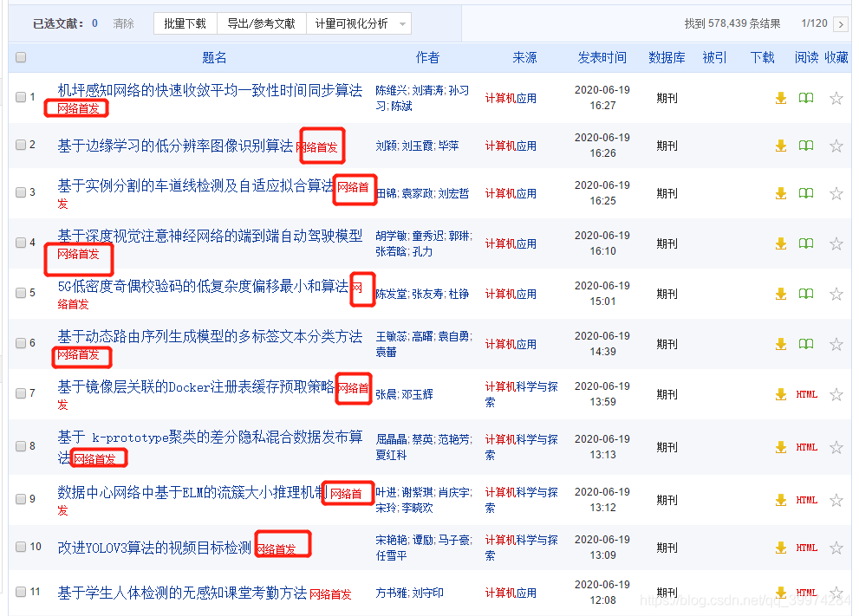Download the paper in row 5
859x616 pixels.
781,294
